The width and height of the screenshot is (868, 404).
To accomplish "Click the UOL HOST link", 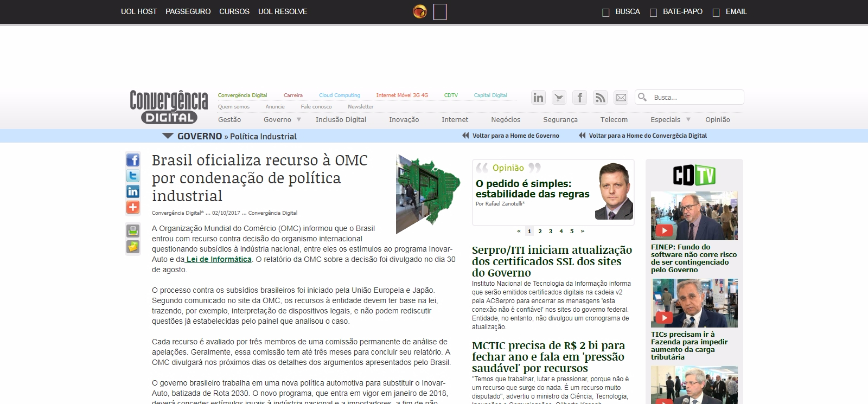I will [139, 11].
